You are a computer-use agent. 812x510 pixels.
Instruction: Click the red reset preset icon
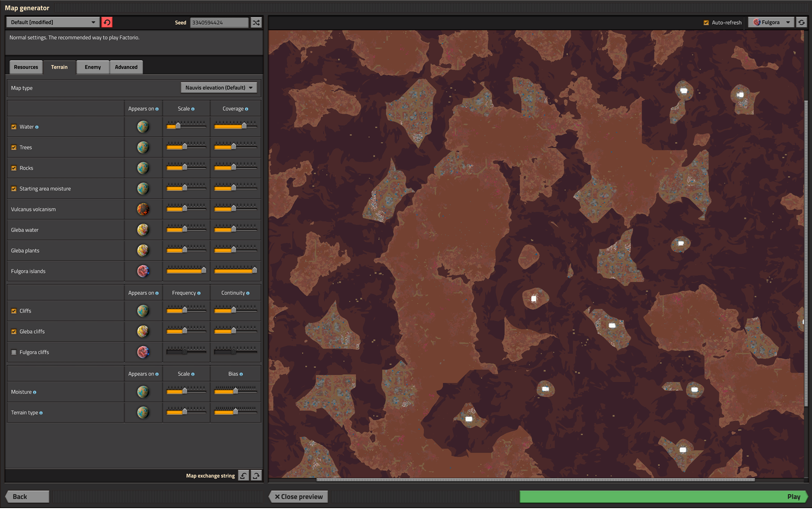pos(107,22)
